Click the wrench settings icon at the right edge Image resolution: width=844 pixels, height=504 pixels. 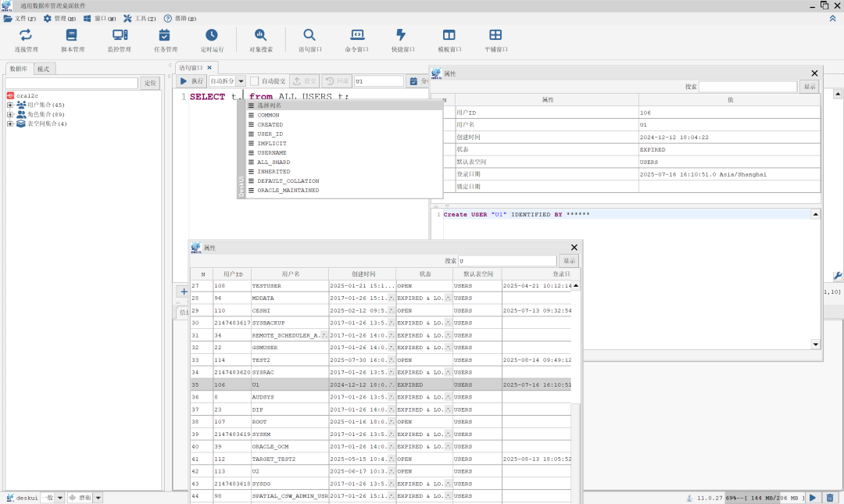point(838,277)
